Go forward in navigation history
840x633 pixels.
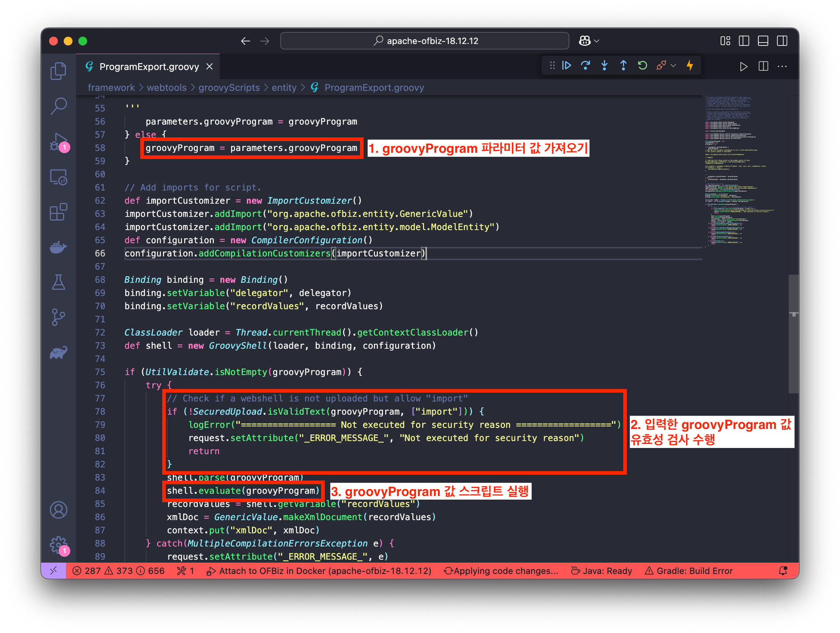pos(265,41)
